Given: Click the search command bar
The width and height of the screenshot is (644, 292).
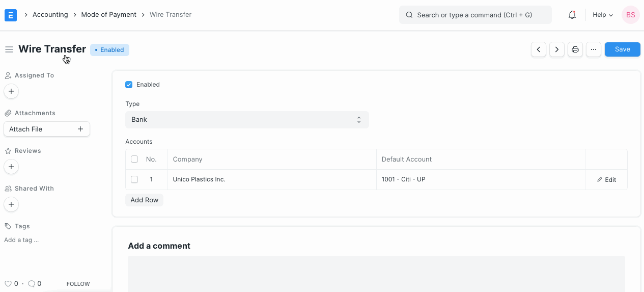Looking at the screenshot, I should coord(475,15).
